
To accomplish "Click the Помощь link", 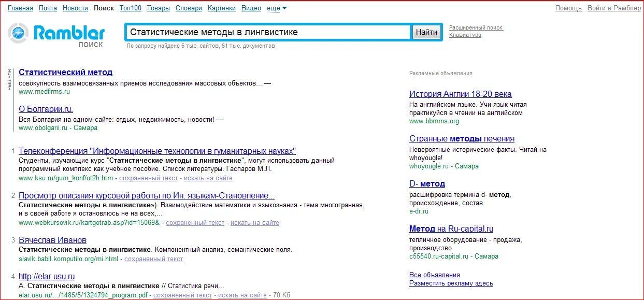I will point(568,8).
